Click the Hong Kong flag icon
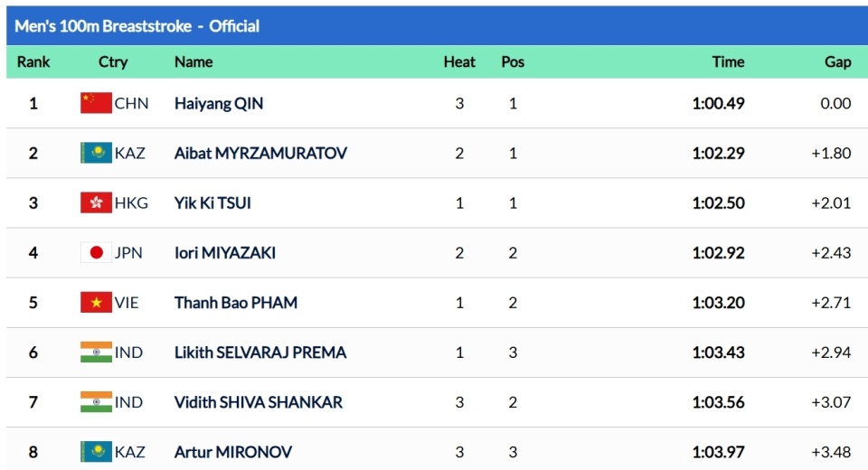 coord(96,202)
